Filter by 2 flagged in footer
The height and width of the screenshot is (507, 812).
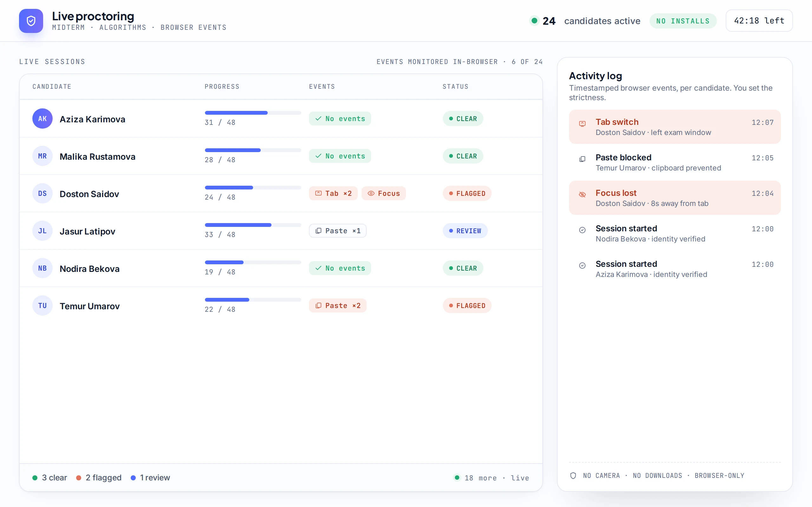click(x=99, y=478)
